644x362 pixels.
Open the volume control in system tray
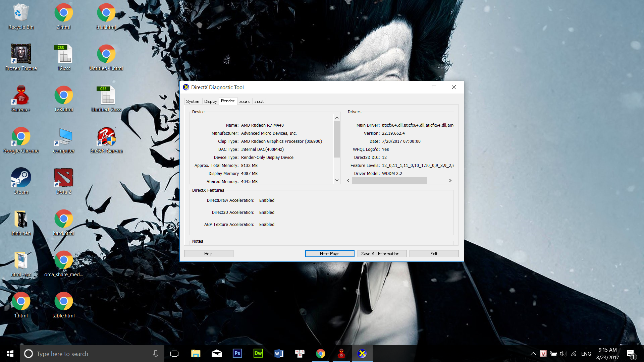tap(563, 354)
